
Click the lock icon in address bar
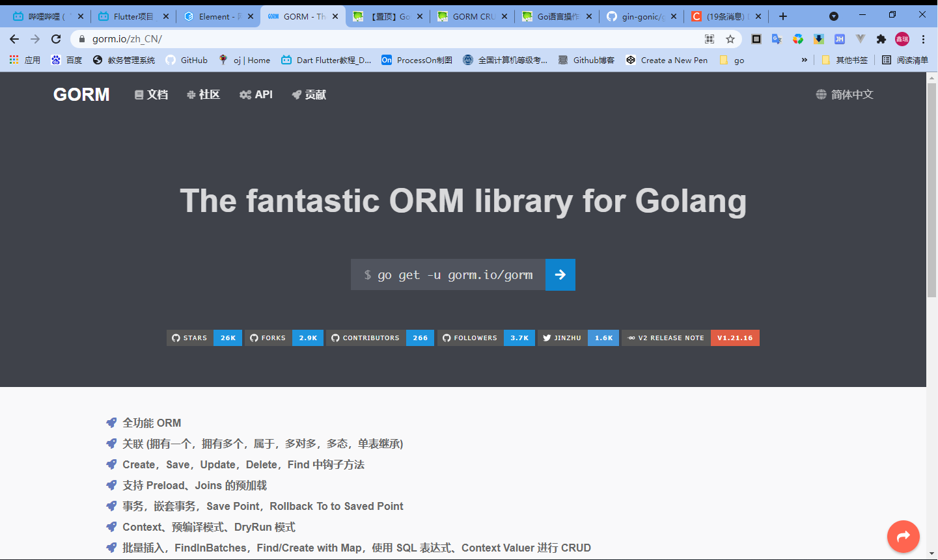[x=82, y=39]
